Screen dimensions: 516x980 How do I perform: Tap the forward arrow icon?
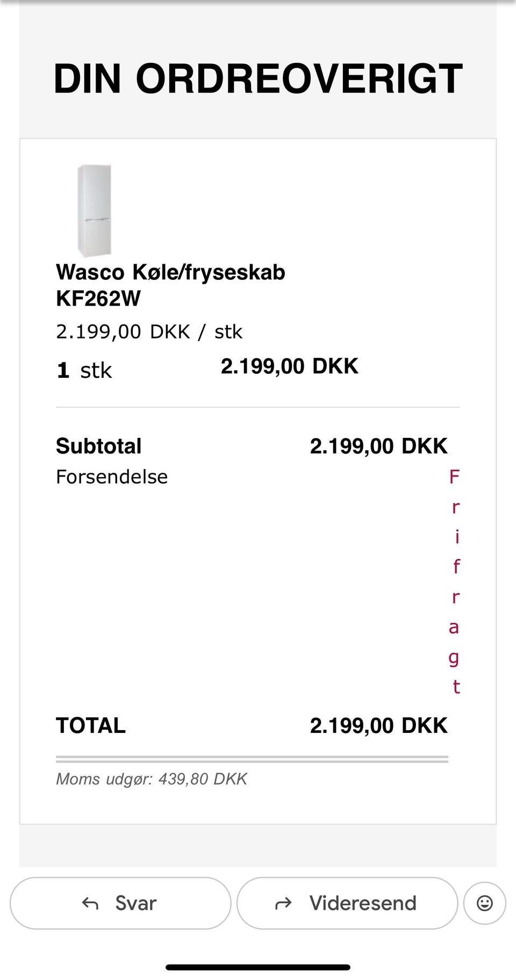pyautogui.click(x=283, y=904)
